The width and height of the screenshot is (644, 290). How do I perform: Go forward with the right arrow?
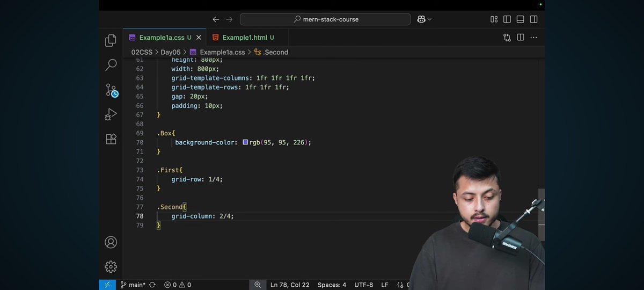(x=229, y=19)
